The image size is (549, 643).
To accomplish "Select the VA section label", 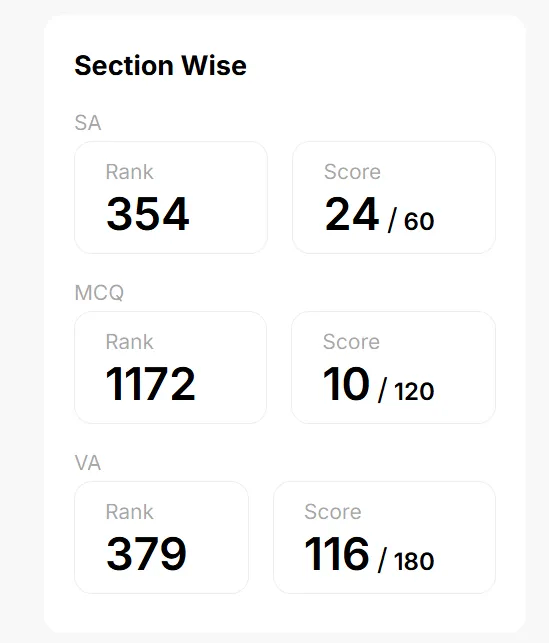I will (88, 463).
